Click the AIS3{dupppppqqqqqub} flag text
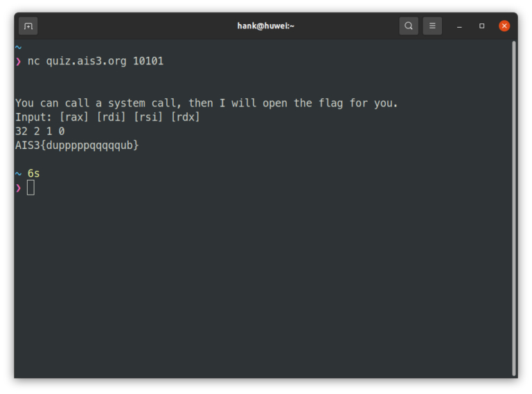Image resolution: width=532 pixels, height=394 pixels. pyautogui.click(x=77, y=145)
